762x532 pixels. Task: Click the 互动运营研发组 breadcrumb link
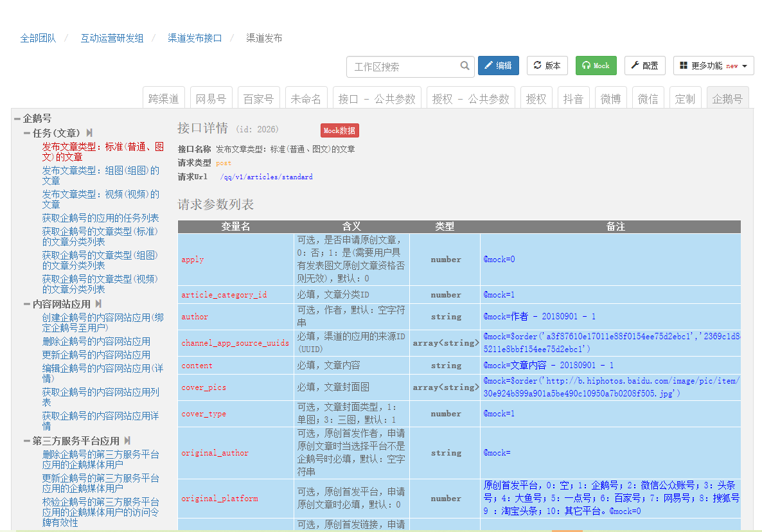112,38
